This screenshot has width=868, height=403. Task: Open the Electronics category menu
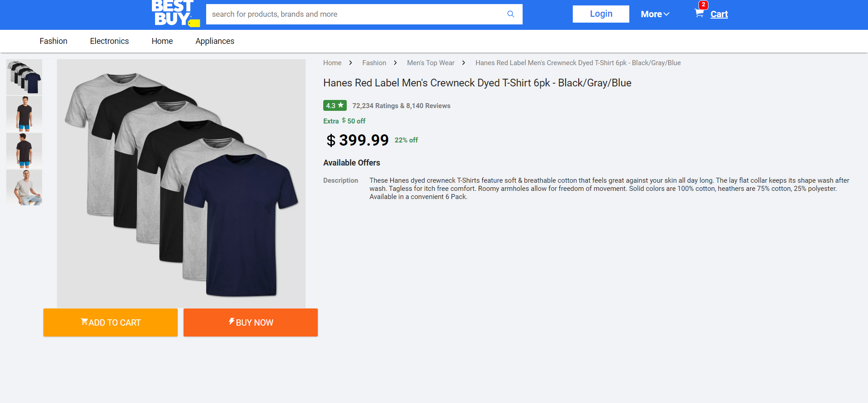pyautogui.click(x=109, y=41)
